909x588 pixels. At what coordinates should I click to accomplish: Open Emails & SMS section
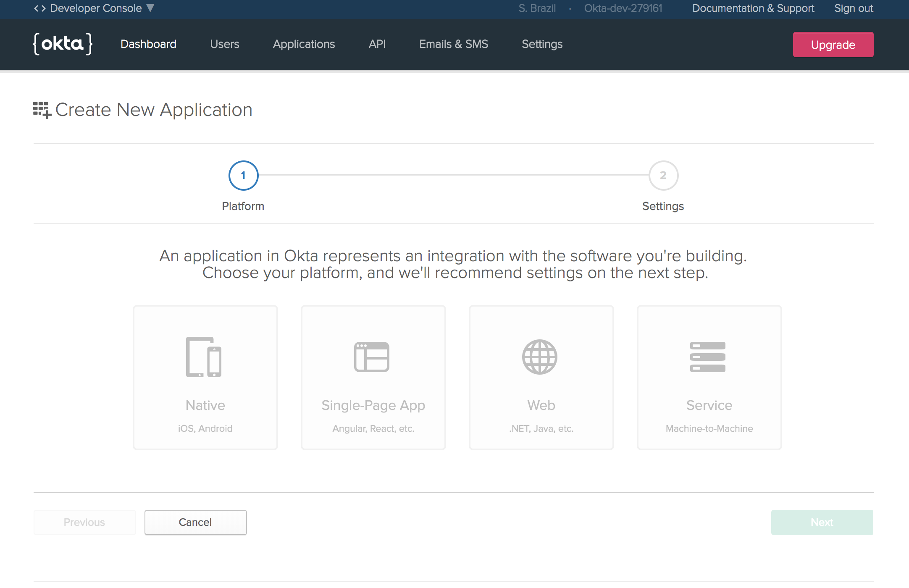[454, 44]
